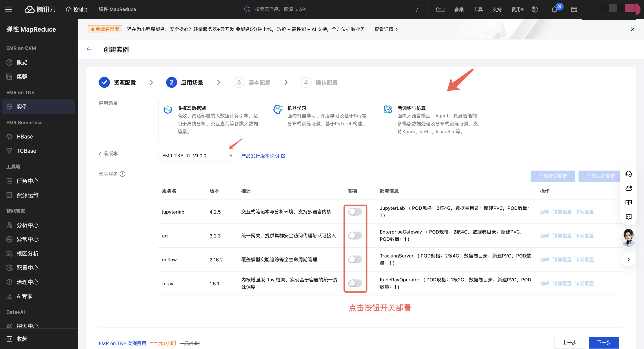Click the 常驻服务 info icon
Screen dimensions: 644x349
[122, 174]
